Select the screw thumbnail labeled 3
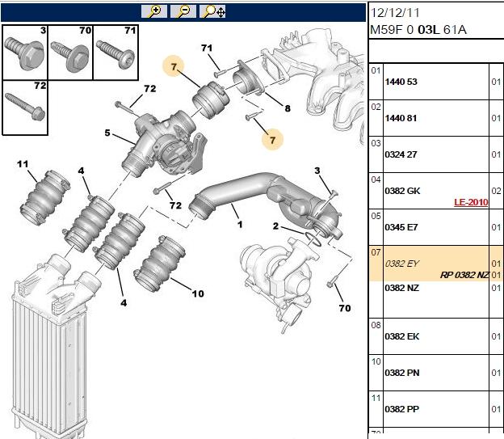504x439 pixels. point(25,53)
